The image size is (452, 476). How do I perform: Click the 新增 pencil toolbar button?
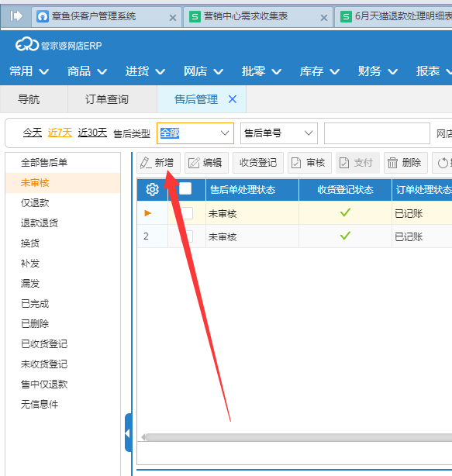click(x=158, y=163)
